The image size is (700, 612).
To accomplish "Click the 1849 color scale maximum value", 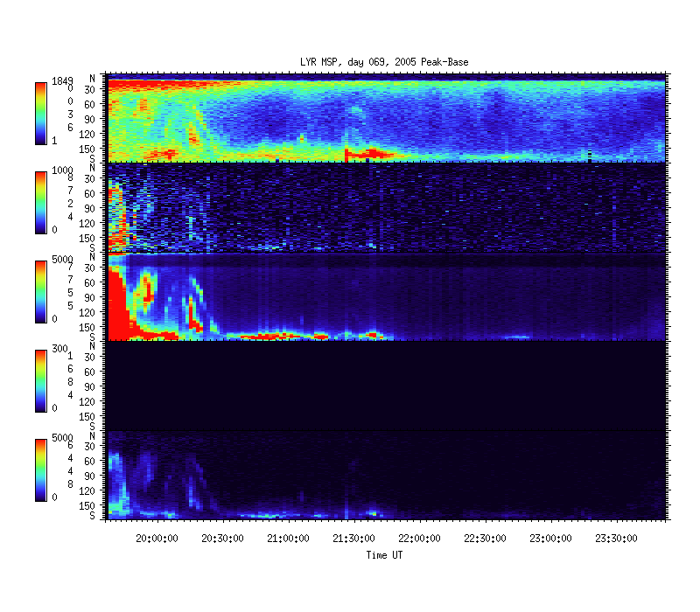I will click(x=62, y=80).
